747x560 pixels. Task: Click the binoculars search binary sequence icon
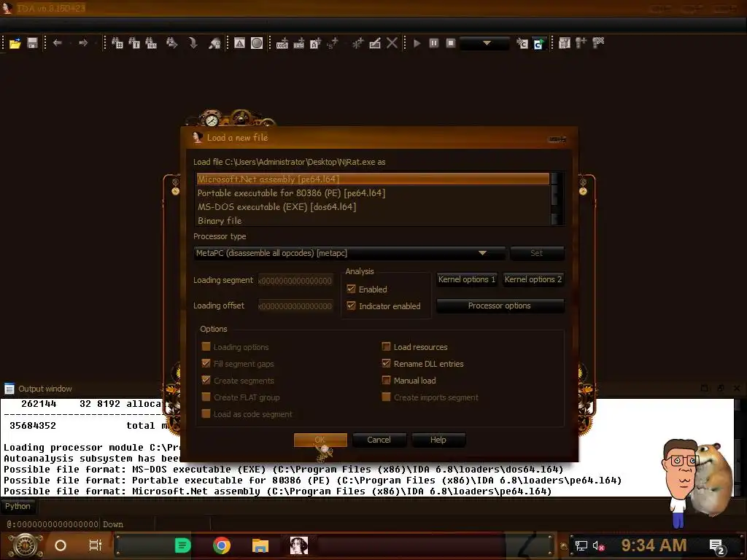click(x=151, y=43)
